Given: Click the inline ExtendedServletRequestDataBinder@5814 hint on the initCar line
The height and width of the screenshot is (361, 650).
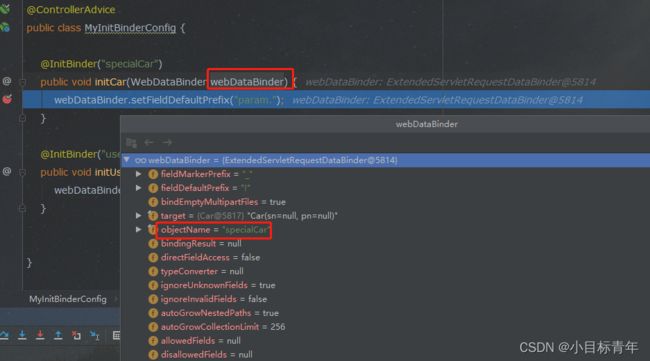Looking at the screenshot, I should point(491,82).
